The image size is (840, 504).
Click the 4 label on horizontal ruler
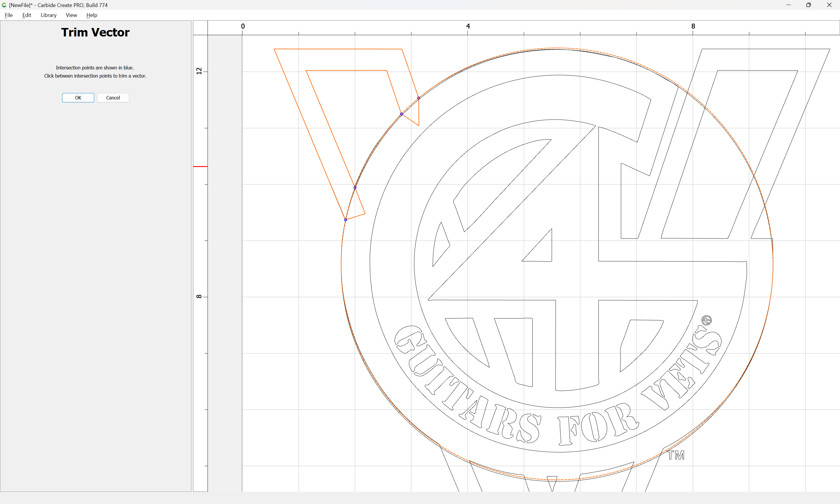(468, 26)
